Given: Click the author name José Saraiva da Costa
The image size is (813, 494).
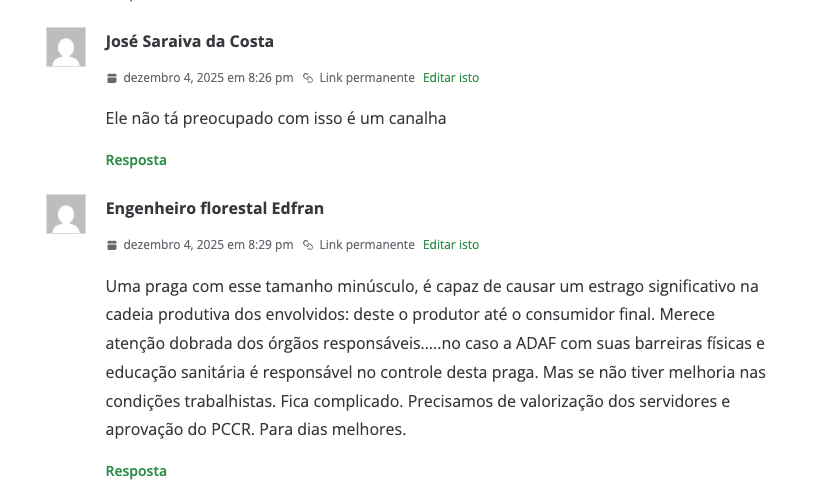Looking at the screenshot, I should coord(189,41).
